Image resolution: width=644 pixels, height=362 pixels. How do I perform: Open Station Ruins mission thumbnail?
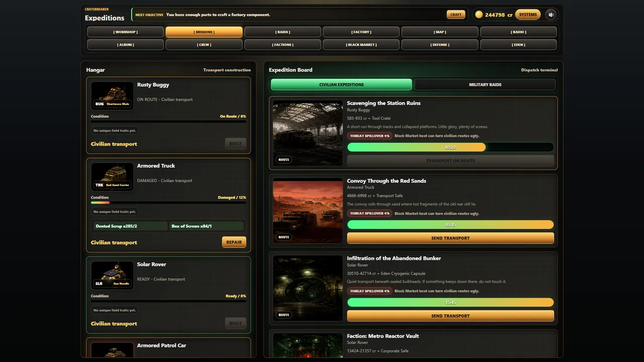pyautogui.click(x=308, y=133)
